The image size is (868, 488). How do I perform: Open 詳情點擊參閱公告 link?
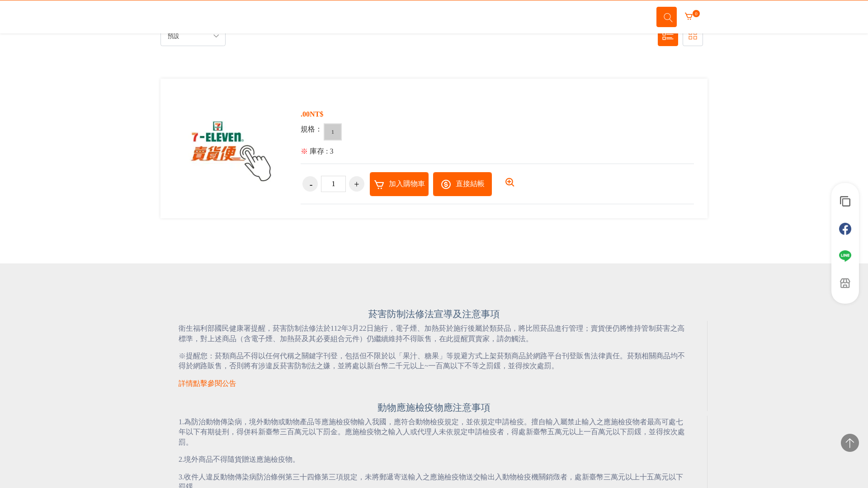[x=208, y=383]
